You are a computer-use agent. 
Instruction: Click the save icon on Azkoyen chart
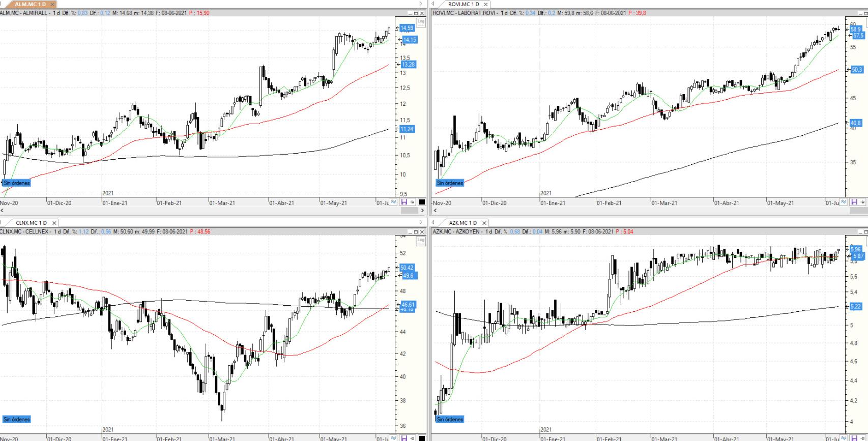(x=854, y=438)
